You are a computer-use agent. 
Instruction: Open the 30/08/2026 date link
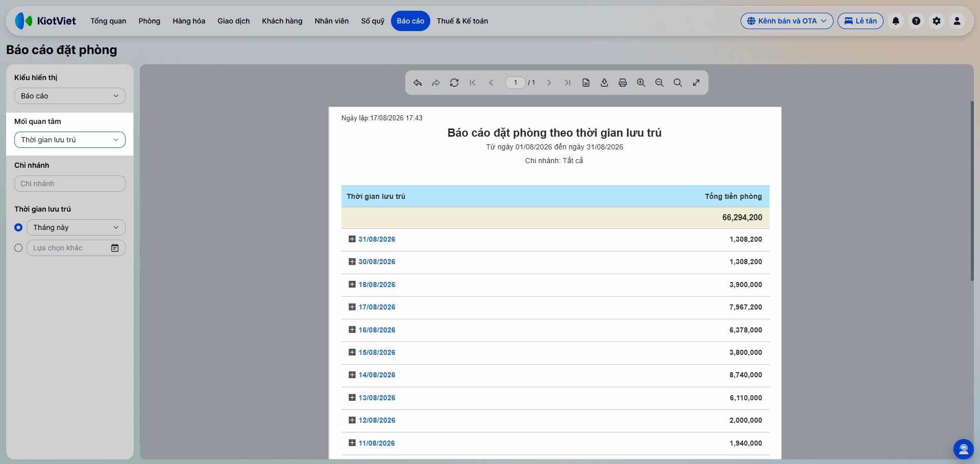(377, 262)
